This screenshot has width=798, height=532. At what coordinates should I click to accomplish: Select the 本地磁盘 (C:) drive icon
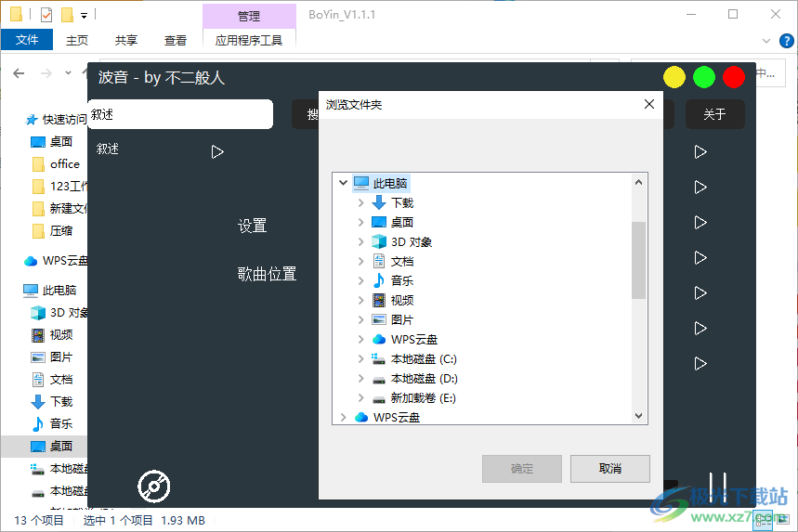pos(378,359)
